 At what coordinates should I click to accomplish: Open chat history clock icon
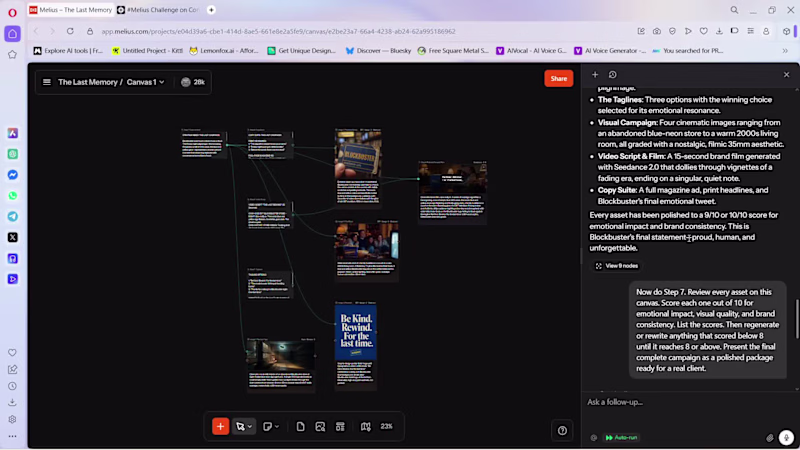click(613, 74)
